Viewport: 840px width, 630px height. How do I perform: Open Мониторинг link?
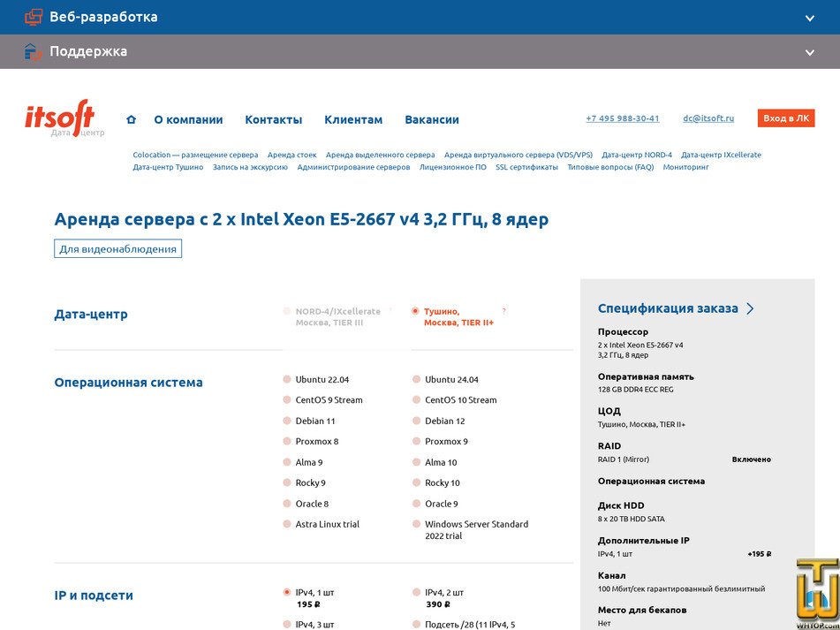[x=686, y=167]
